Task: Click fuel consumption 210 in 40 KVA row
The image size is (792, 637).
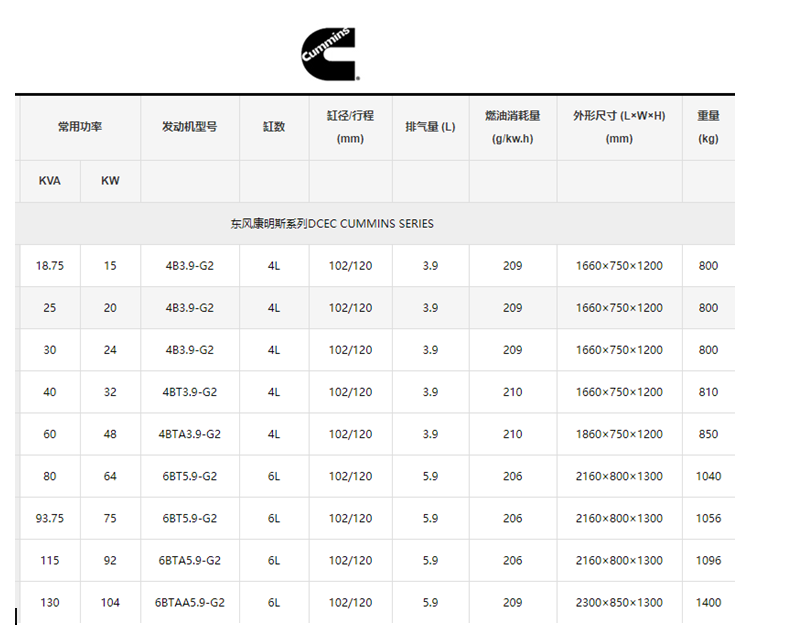Action: 513,392
